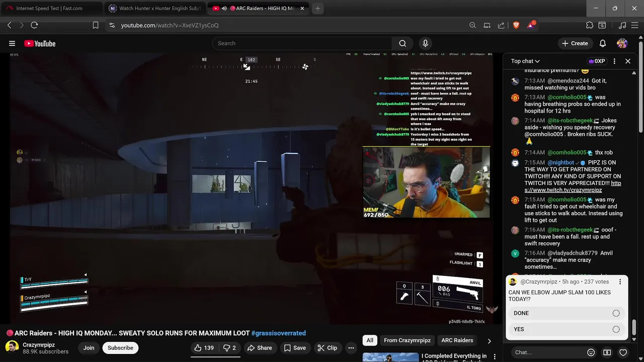Screen dimensions: 644x362
Task: Save the video to a playlist
Action: tap(295, 348)
